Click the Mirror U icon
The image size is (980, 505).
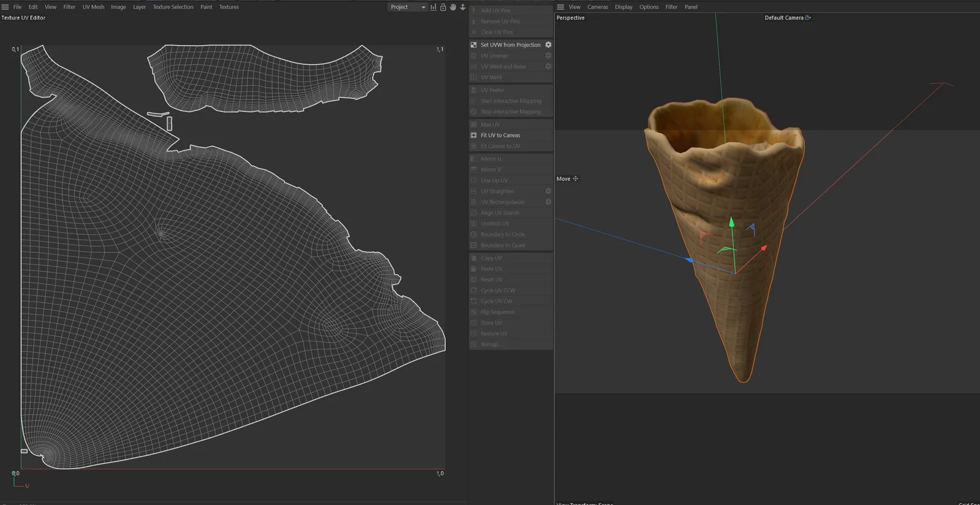tap(473, 159)
